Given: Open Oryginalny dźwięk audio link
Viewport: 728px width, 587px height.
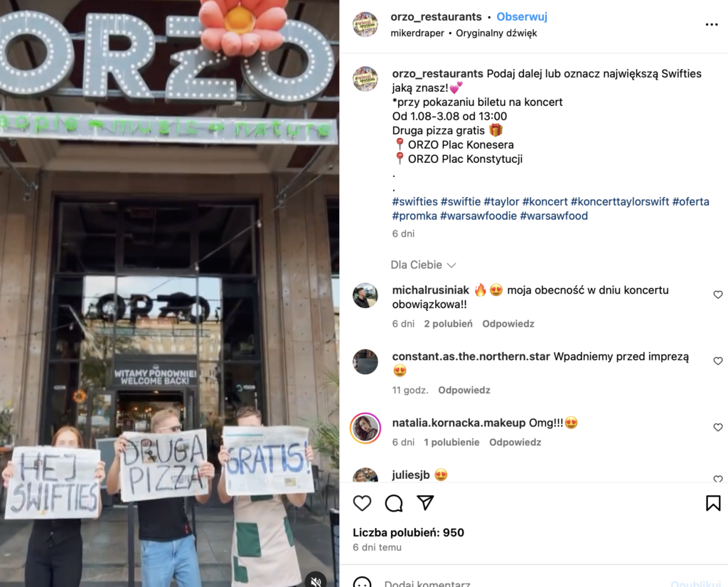Looking at the screenshot, I should 496,33.
